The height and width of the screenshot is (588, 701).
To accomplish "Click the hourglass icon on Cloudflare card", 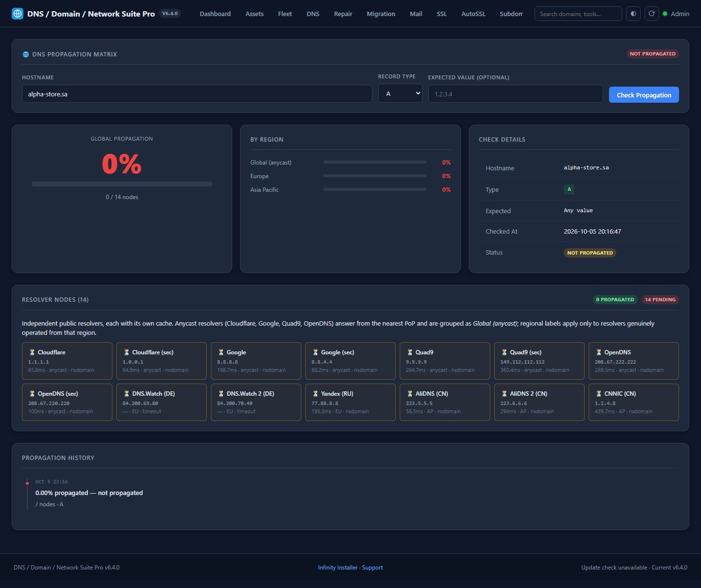I will point(32,352).
